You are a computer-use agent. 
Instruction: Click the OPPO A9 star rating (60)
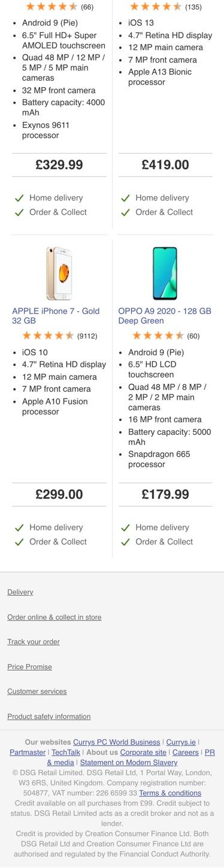[x=165, y=336]
